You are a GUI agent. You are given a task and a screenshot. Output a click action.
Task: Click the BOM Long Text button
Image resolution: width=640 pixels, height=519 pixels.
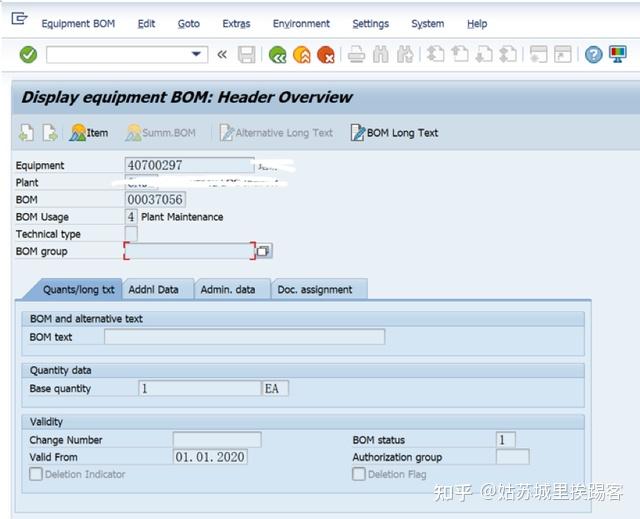pyautogui.click(x=394, y=133)
